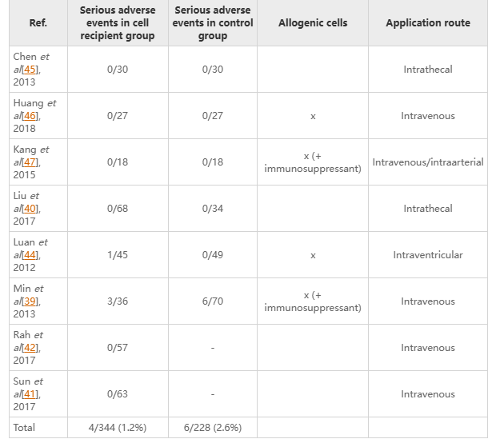Viewport: 504px width, 447px height.
Task: Open reference link 41 for Sun et al
Action: pyautogui.click(x=31, y=394)
